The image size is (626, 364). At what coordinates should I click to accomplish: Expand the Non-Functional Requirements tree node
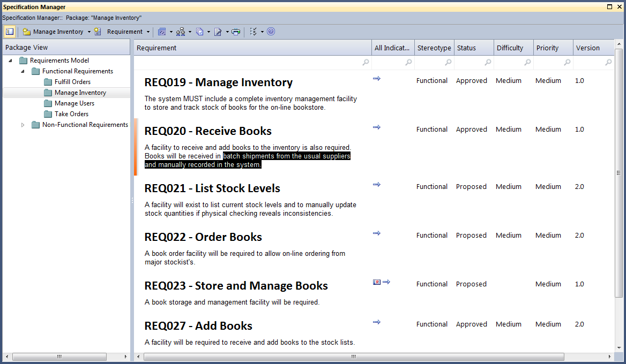point(23,125)
